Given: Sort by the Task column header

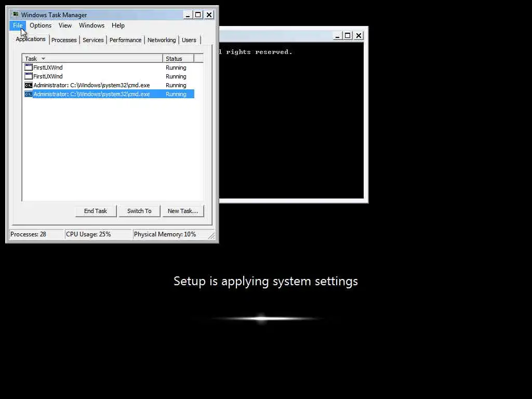Looking at the screenshot, I should coord(92,59).
